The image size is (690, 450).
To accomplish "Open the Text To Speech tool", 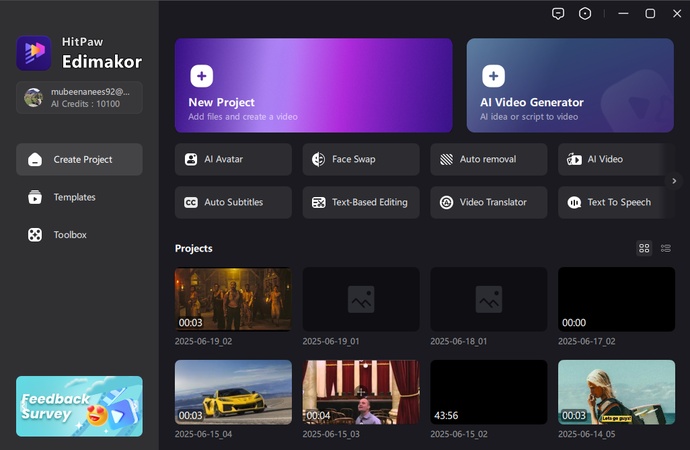I will 616,202.
